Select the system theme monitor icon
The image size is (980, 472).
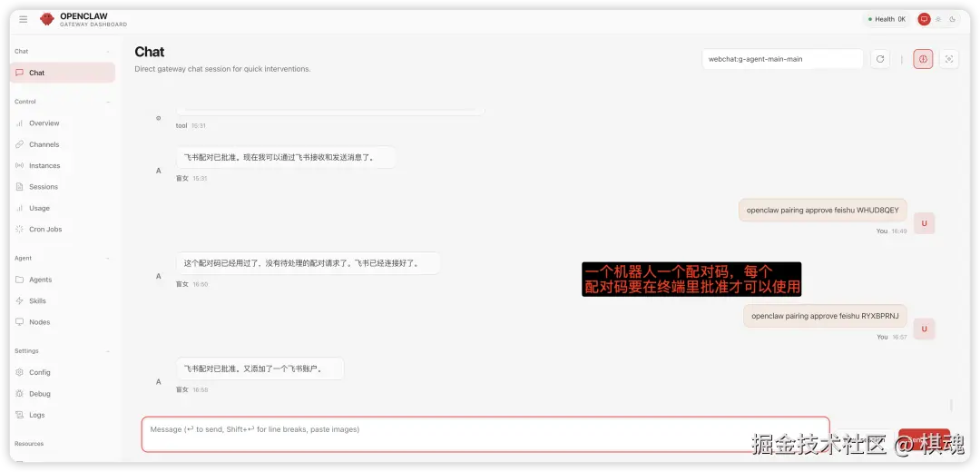924,19
